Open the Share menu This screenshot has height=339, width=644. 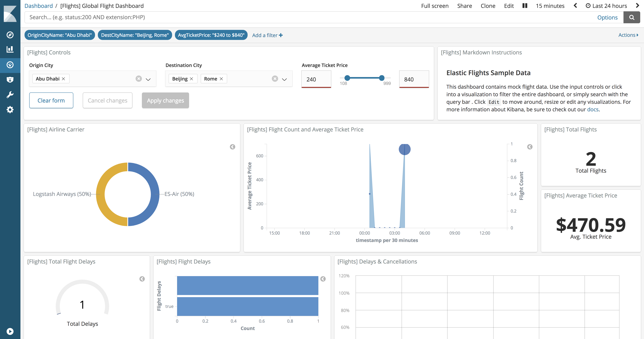pos(465,6)
